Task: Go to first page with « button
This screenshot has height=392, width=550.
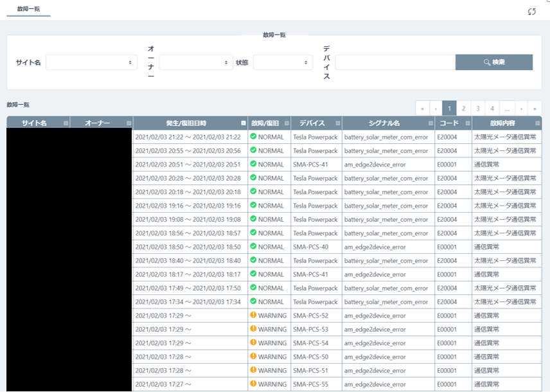Action: pos(422,109)
